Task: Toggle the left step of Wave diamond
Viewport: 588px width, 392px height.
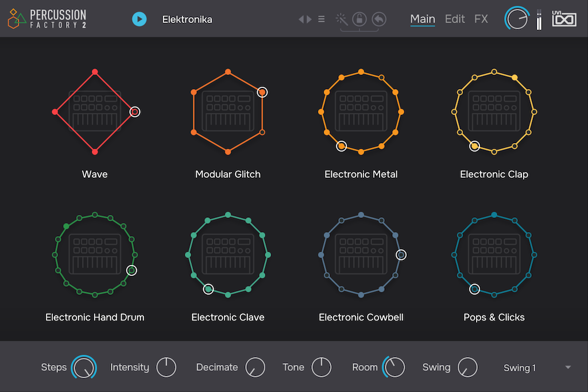Action: coord(55,112)
